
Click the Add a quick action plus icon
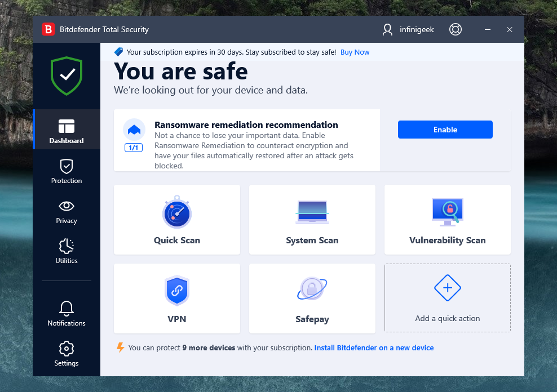tap(448, 288)
